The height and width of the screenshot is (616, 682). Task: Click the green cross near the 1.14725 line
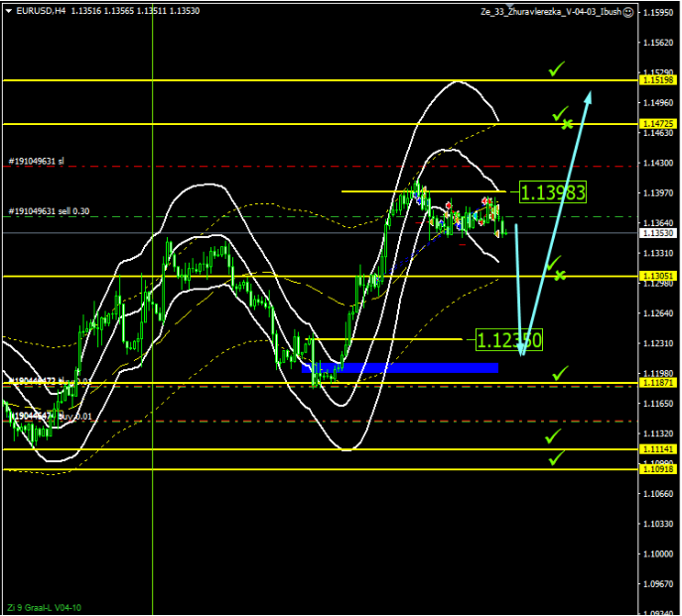567,124
